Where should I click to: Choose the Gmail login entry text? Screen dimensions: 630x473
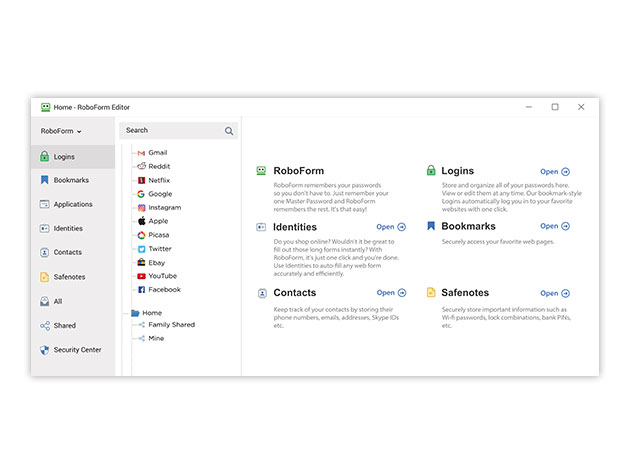158,153
